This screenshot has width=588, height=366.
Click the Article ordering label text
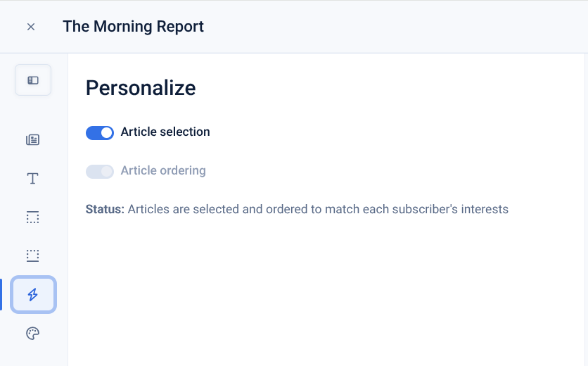[163, 171]
